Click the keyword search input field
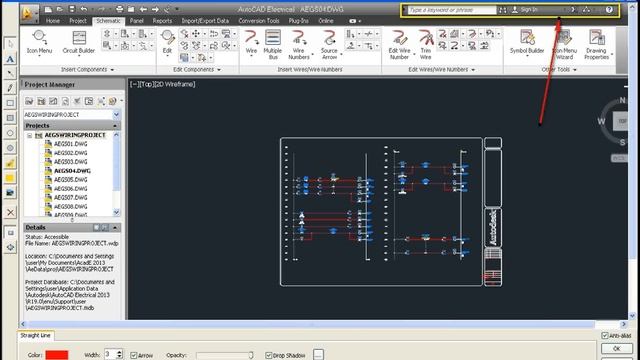The height and width of the screenshot is (360, 640). click(x=451, y=10)
